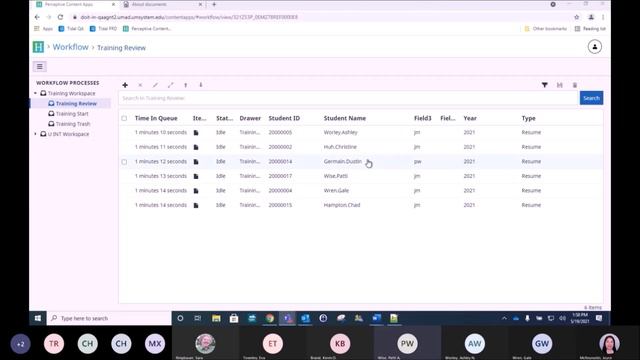Click the Windows Start button
The image size is (640, 360).
pos(38,318)
